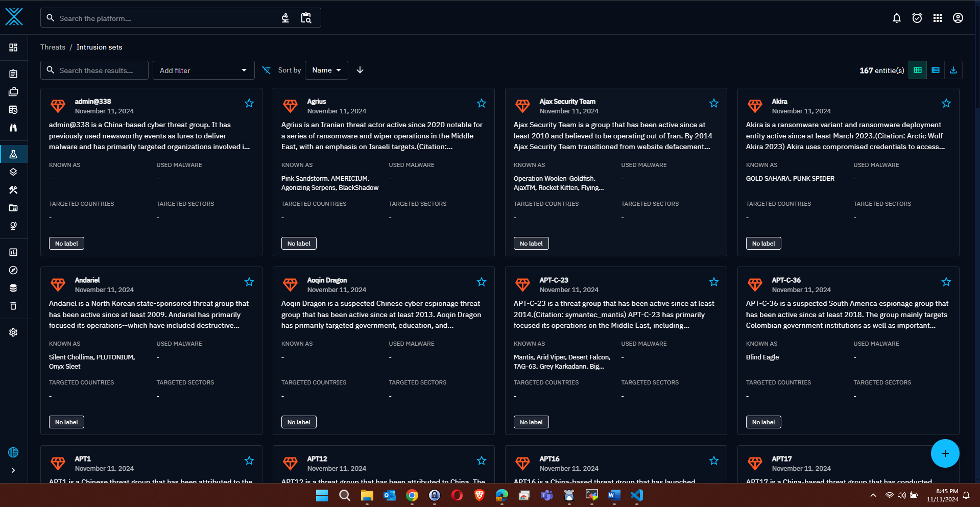Bookmark APT-C-36 with its star
Viewport: 980px width, 507px height.
(x=946, y=282)
